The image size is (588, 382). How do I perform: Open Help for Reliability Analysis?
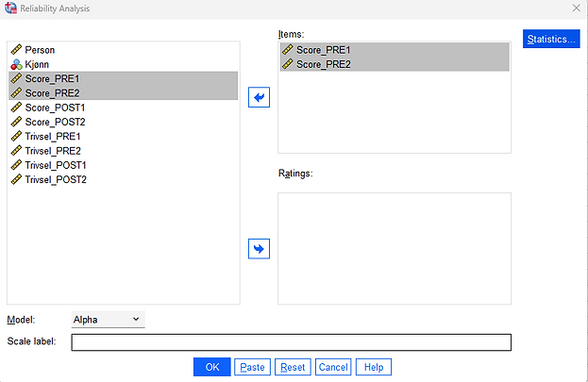(x=374, y=367)
